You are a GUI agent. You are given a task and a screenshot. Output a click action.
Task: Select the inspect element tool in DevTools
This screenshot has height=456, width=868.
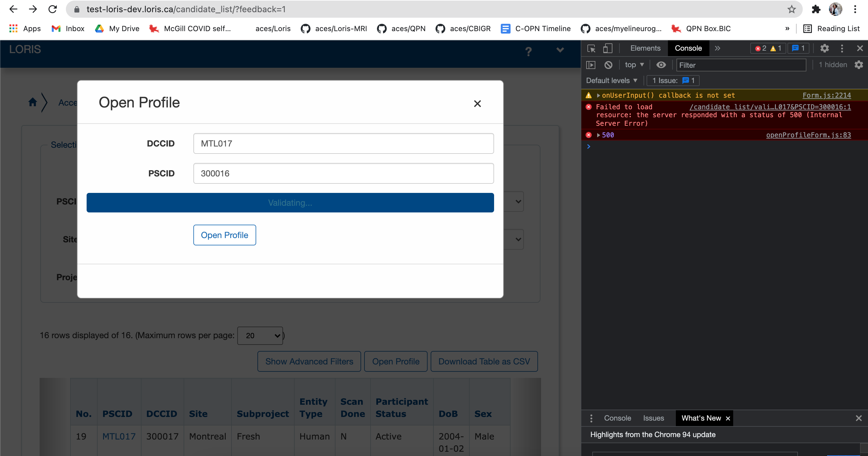591,48
